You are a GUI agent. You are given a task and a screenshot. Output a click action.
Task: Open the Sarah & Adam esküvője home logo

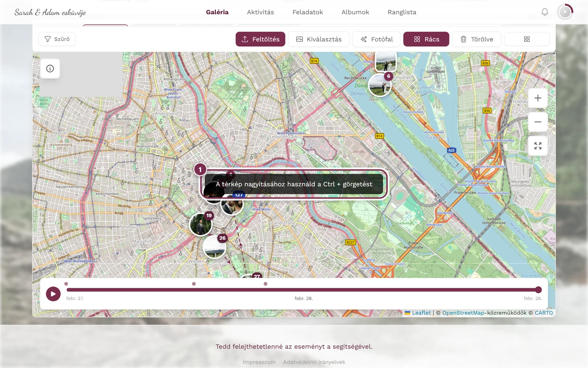(x=50, y=12)
